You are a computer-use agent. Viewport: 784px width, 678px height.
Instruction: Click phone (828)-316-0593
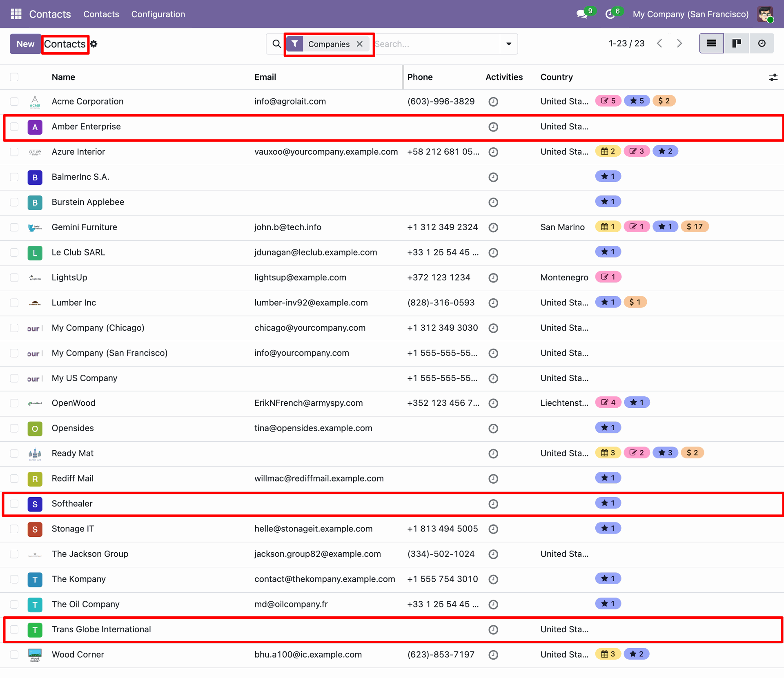pyautogui.click(x=441, y=303)
